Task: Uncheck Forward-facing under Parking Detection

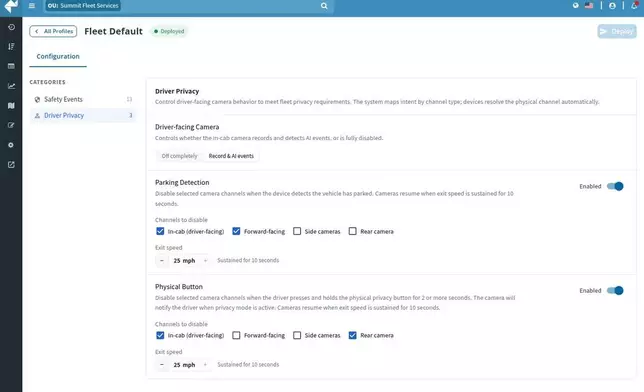Action: click(x=236, y=231)
